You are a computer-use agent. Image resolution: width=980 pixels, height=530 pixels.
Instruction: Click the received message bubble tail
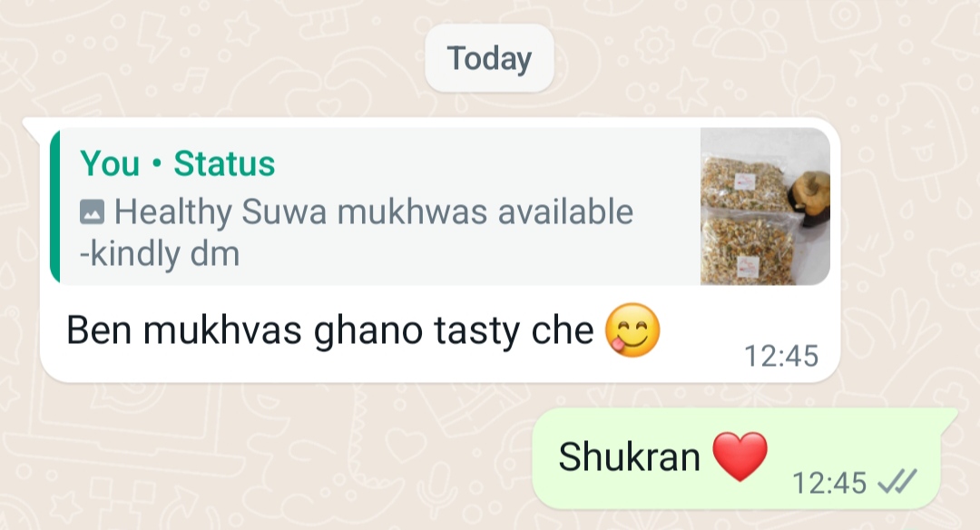click(x=33, y=127)
